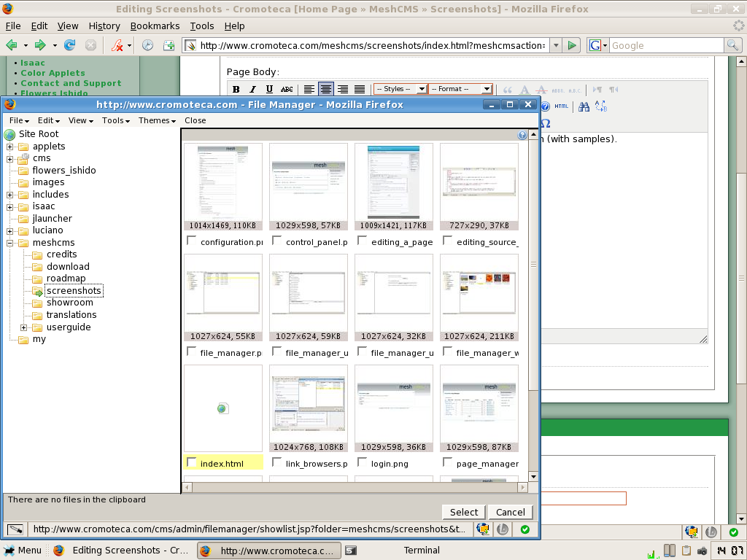Click the Firefox icon on File Manager title bar

click(x=9, y=104)
